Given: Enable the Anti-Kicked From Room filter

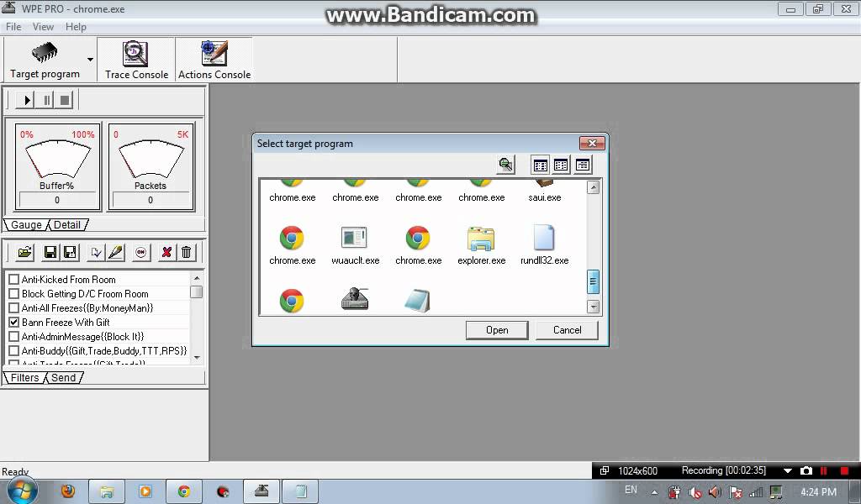Looking at the screenshot, I should [14, 279].
